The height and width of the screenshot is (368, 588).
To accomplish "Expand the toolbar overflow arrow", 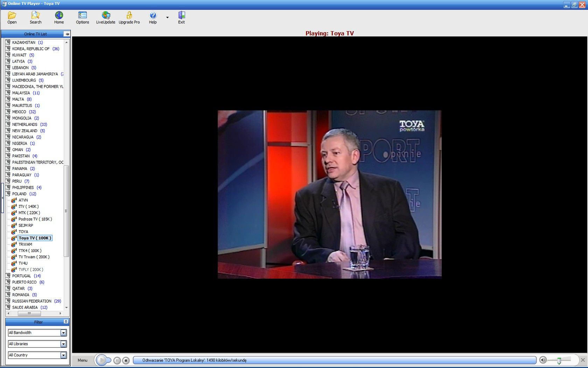I will [x=167, y=18].
